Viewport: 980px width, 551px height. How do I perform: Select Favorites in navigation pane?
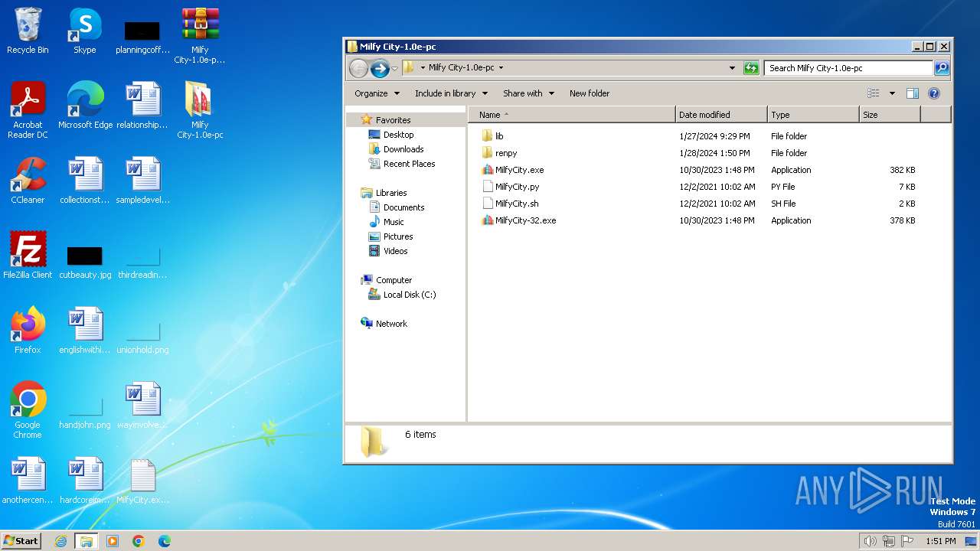393,120
